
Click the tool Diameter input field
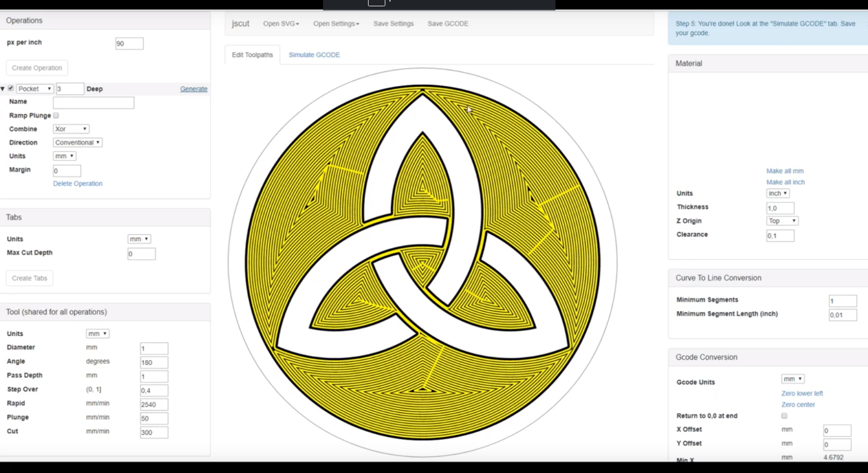(x=154, y=348)
